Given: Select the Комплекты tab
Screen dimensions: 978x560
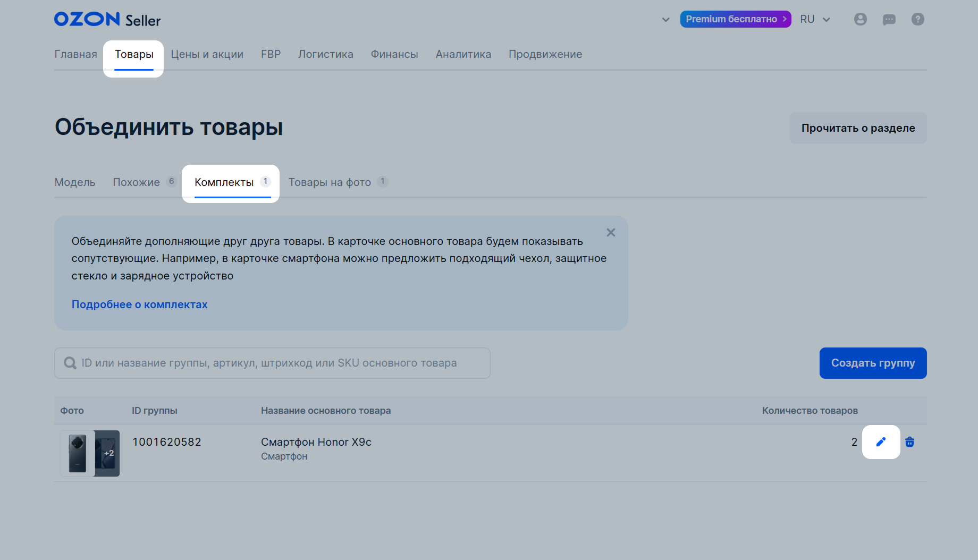Looking at the screenshot, I should pyautogui.click(x=233, y=182).
